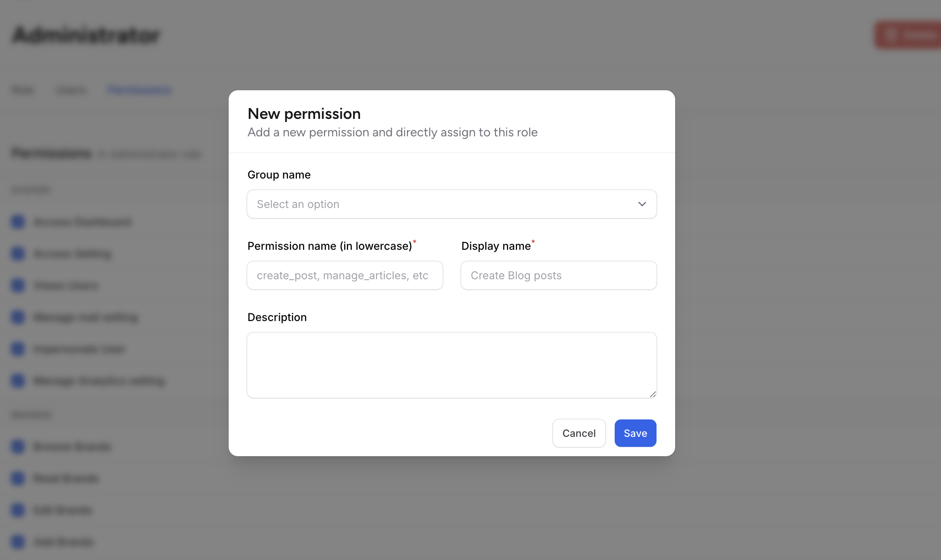Focus the Permission name input field
The width and height of the screenshot is (941, 560).
[345, 275]
